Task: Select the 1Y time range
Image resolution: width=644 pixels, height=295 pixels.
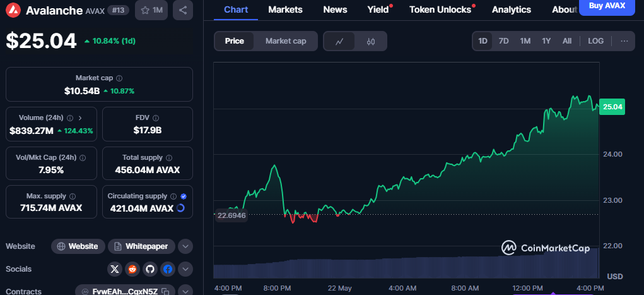Action: pyautogui.click(x=546, y=41)
